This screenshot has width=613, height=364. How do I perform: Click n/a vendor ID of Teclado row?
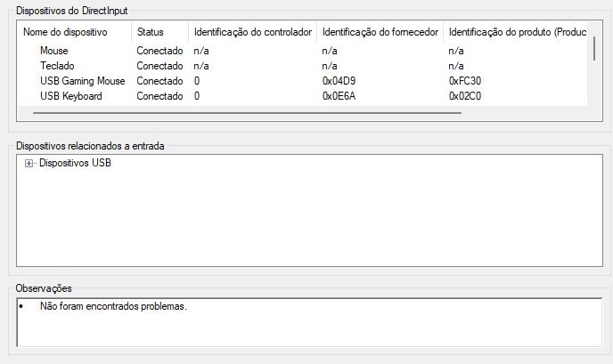330,66
